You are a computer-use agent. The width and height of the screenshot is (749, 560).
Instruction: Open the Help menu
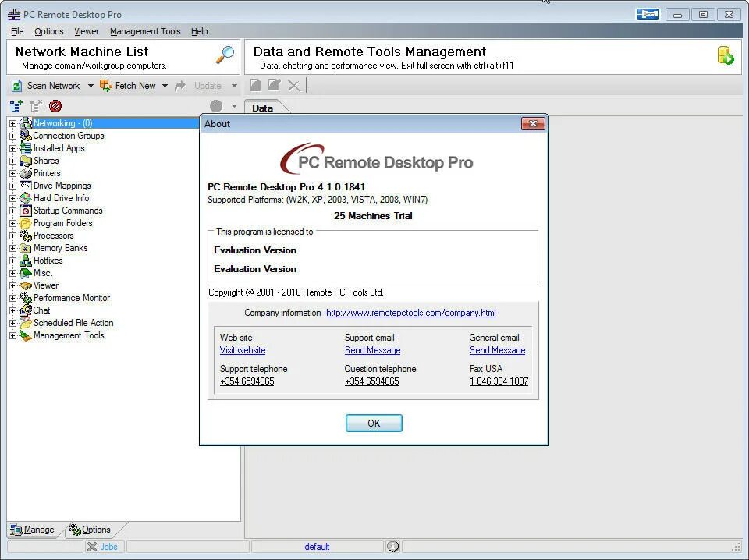coord(199,31)
